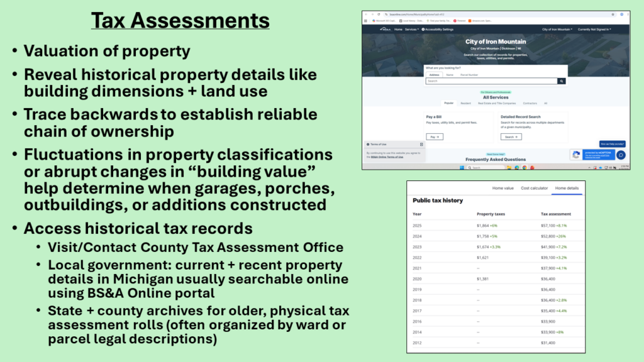Click the browser back arrow

tap(365, 14)
